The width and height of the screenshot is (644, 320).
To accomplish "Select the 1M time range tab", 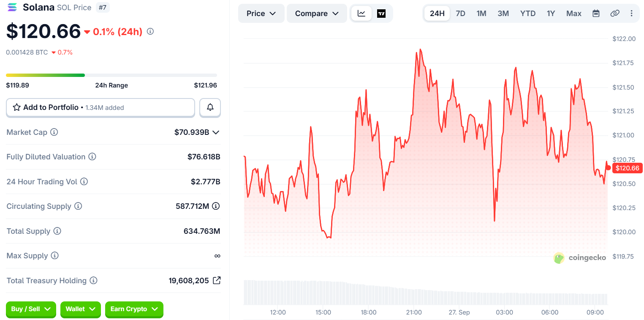I will tap(481, 14).
